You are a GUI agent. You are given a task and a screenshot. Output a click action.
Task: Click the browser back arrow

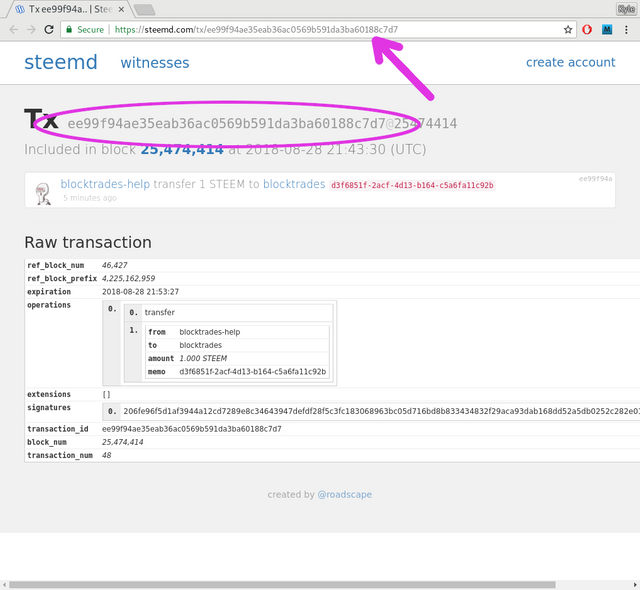(13, 29)
